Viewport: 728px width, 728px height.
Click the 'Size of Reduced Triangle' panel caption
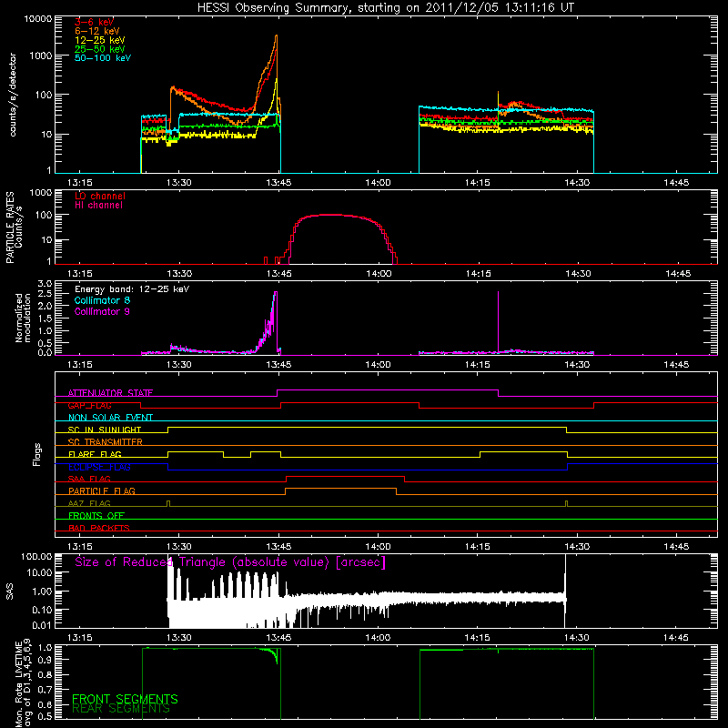[230, 562]
